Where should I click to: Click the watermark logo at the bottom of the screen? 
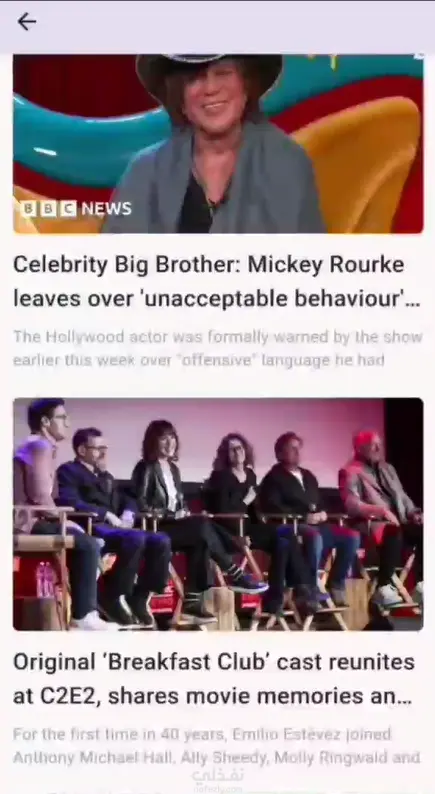[x=218, y=780]
